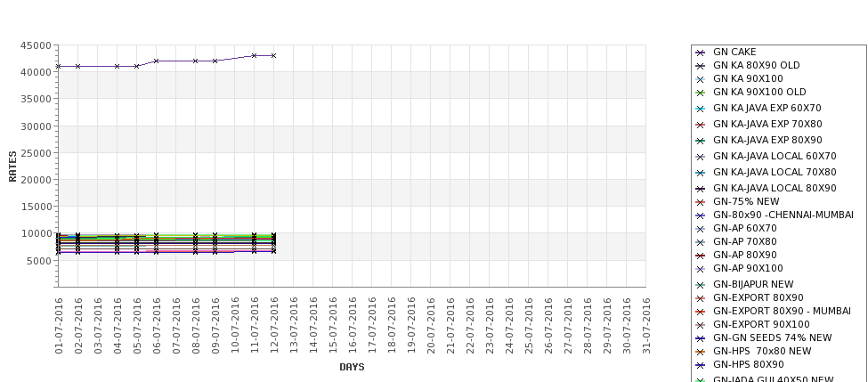Screen dimensions: 868x382
Task: Click the GN KA-JAVA EXP 70X80 legend label
Action: click(767, 124)
